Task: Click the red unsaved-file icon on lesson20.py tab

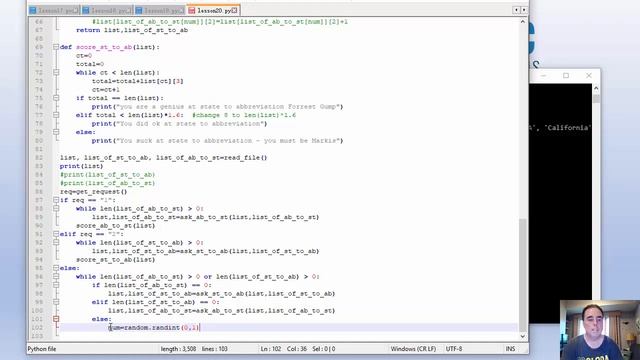Action: click(192, 10)
